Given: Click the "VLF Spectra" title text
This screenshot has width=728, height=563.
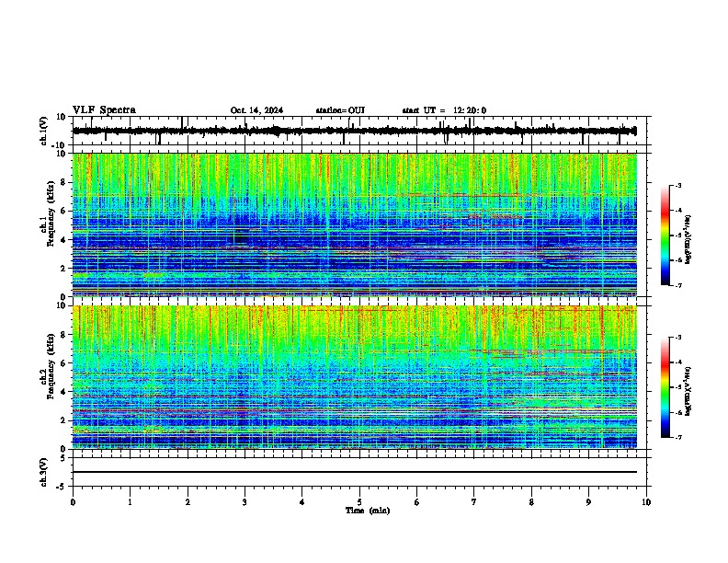Looking at the screenshot, I should [104, 110].
